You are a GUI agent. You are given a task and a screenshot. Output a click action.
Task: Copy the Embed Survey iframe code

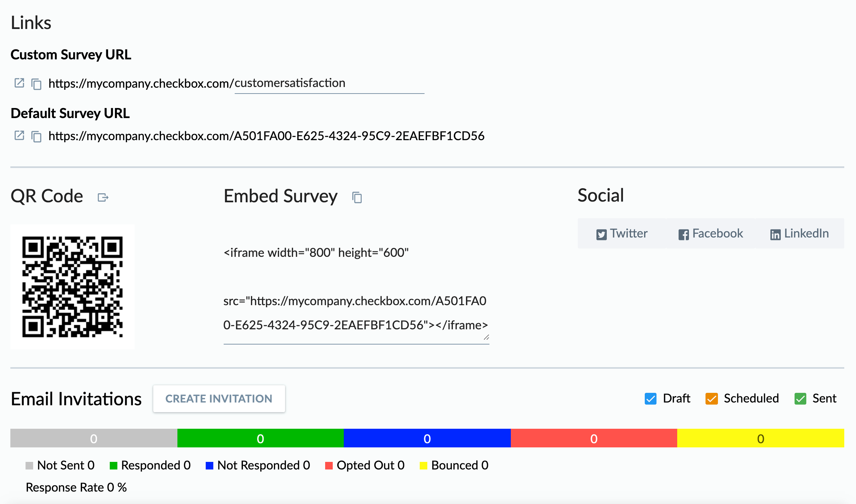coord(357,197)
